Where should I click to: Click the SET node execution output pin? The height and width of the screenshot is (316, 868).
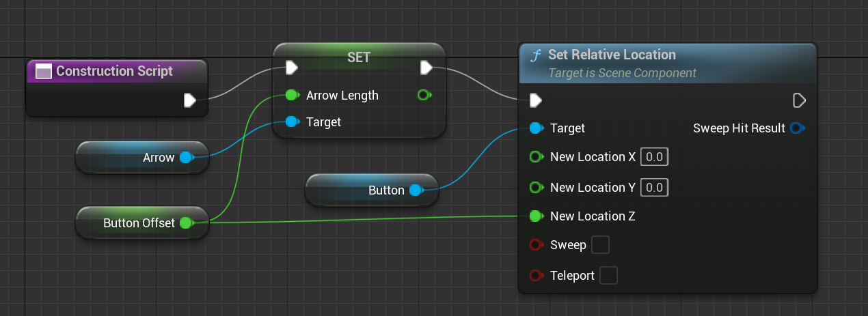click(426, 68)
